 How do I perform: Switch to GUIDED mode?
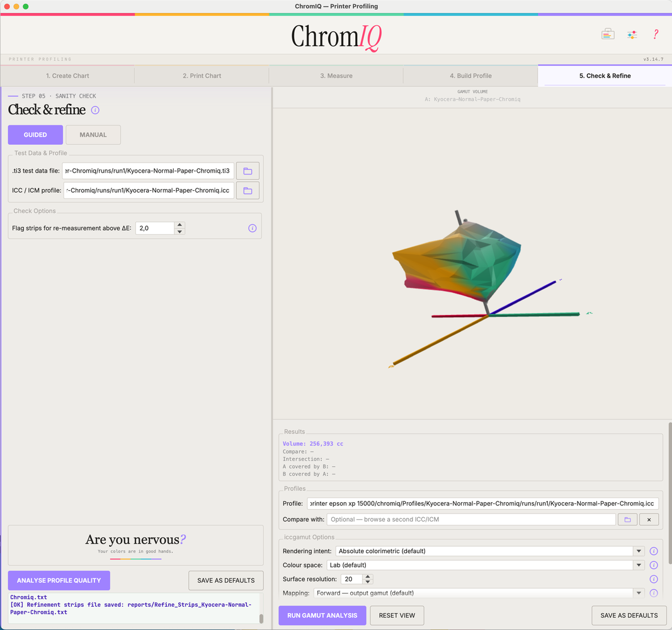click(x=35, y=135)
